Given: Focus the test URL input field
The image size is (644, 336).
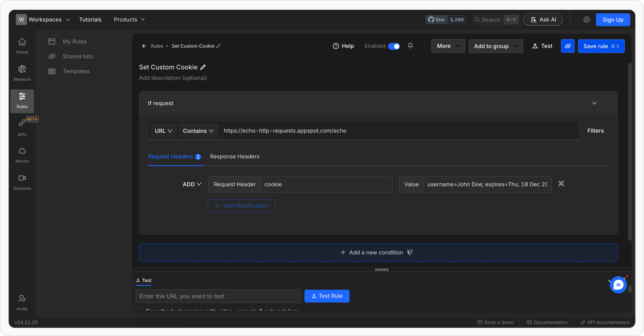Looking at the screenshot, I should (218, 296).
